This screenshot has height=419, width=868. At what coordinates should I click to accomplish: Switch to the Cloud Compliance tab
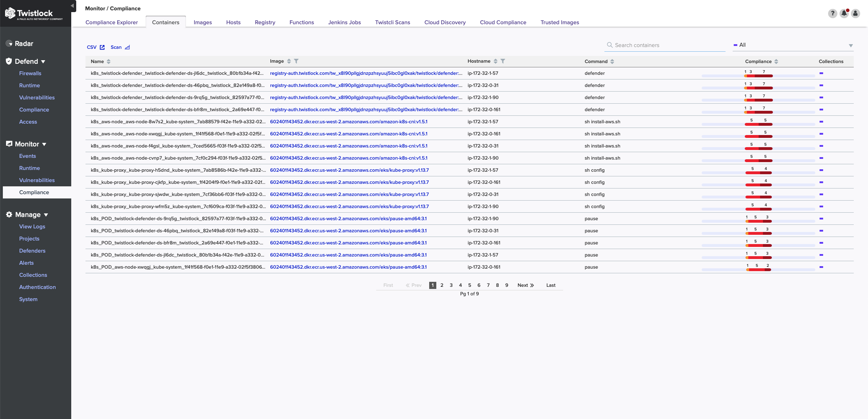click(503, 22)
